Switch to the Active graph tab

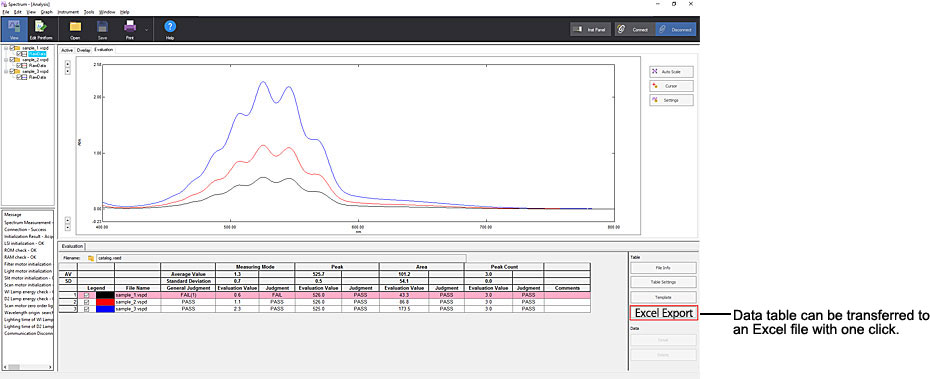(x=67, y=50)
